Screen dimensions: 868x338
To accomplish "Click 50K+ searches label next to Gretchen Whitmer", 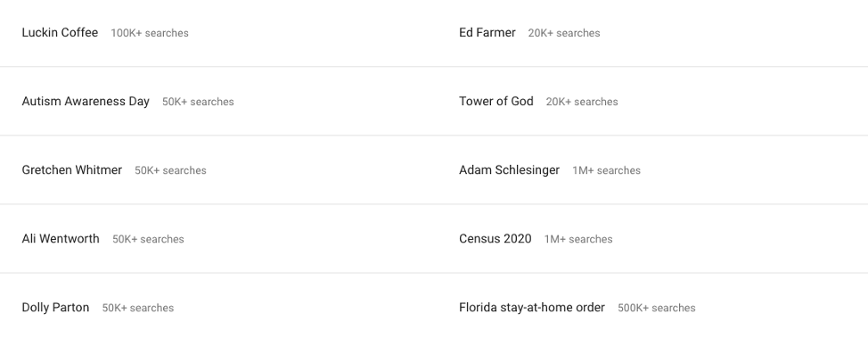I will pos(170,170).
